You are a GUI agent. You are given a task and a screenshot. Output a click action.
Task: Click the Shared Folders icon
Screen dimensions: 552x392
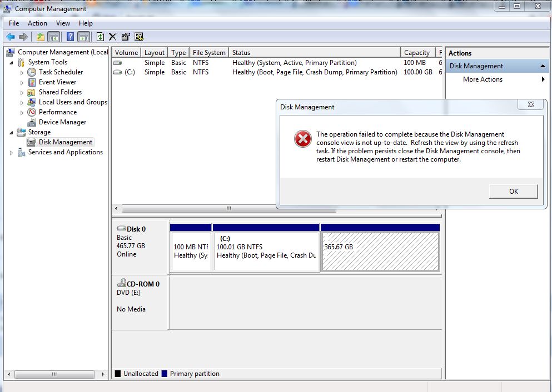tap(31, 93)
